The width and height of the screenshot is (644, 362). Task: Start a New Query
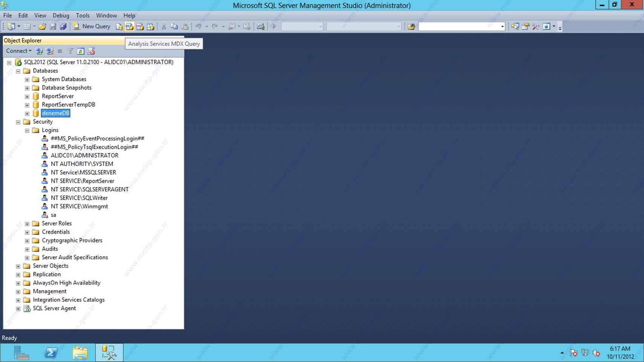tap(92, 26)
